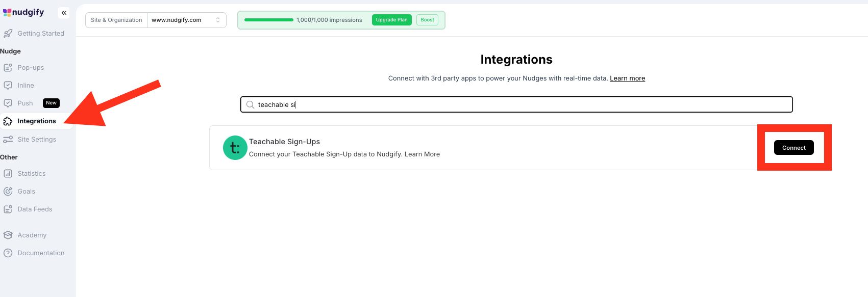The image size is (868, 297).
Task: Click the Getting Started rocket icon
Action: pos(8,34)
